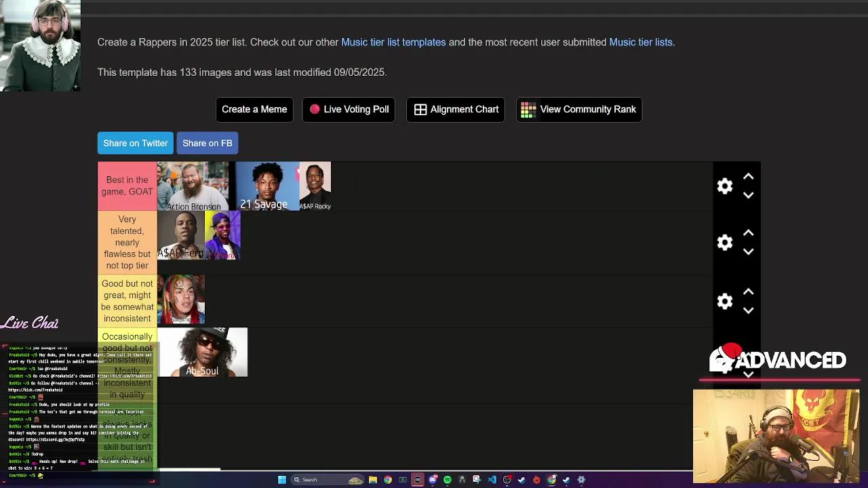Move Very talented tier row down

point(748,251)
